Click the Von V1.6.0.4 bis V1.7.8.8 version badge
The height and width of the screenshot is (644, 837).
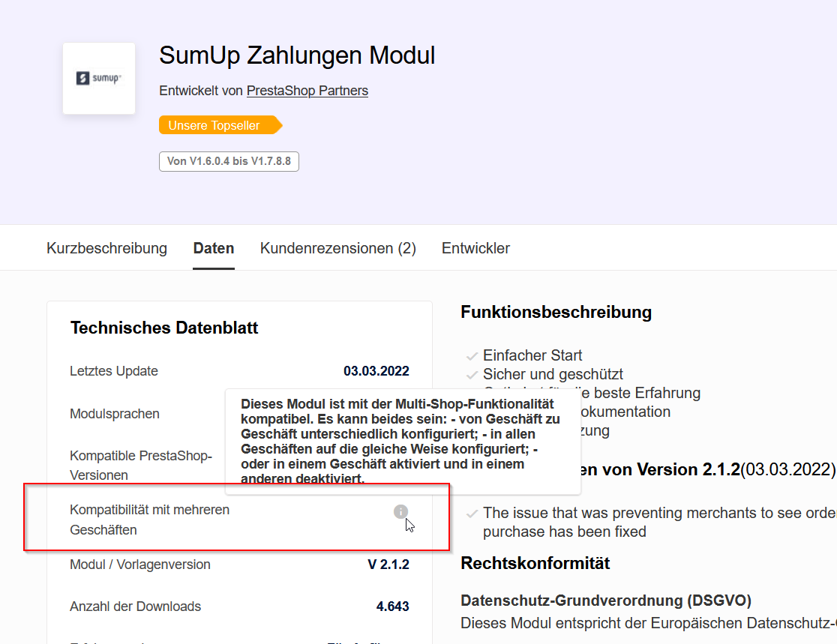[x=229, y=161]
